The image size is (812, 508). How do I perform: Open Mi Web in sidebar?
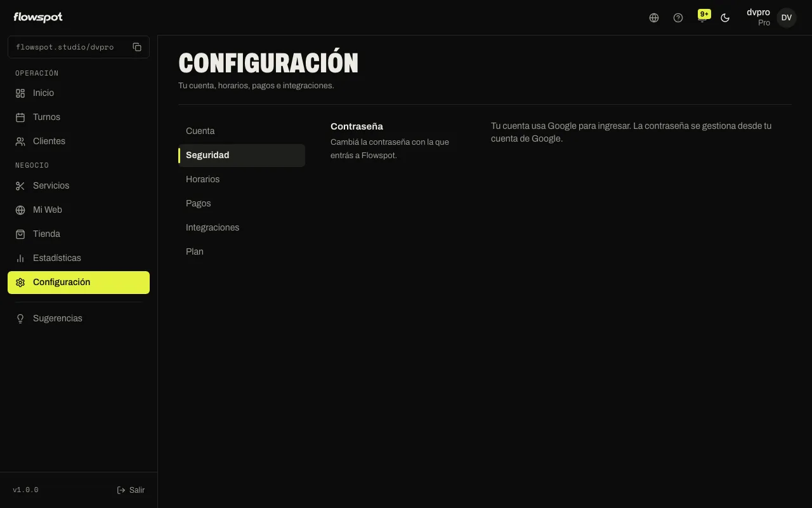[79, 210]
